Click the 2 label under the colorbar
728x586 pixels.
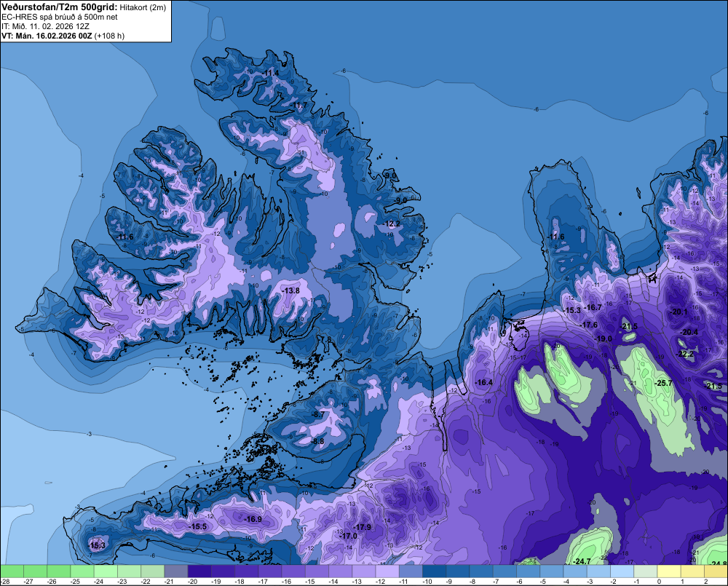706,582
